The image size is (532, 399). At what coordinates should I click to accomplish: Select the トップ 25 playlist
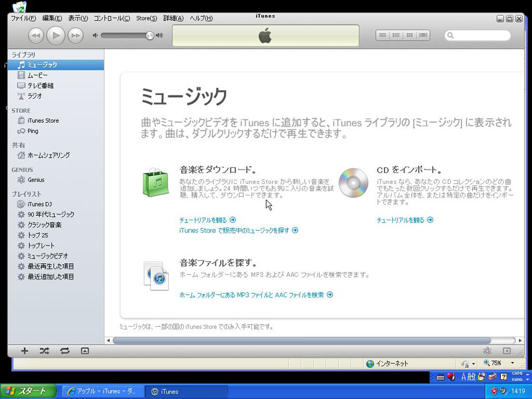tap(56, 235)
